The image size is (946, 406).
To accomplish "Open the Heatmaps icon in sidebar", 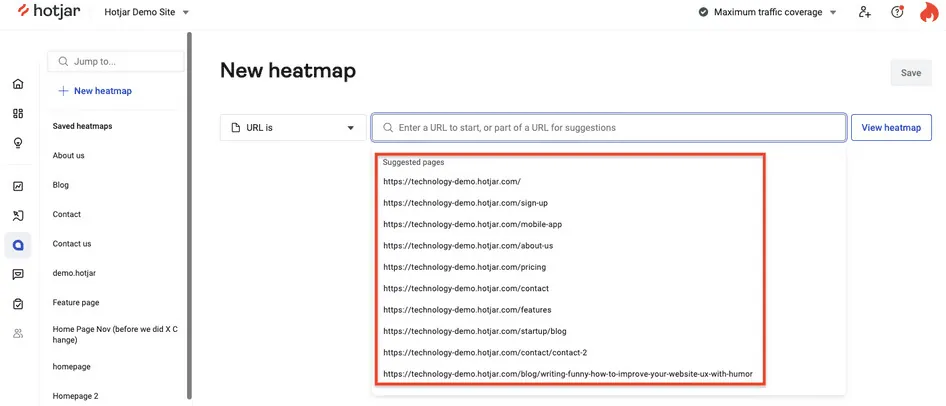I will [18, 245].
